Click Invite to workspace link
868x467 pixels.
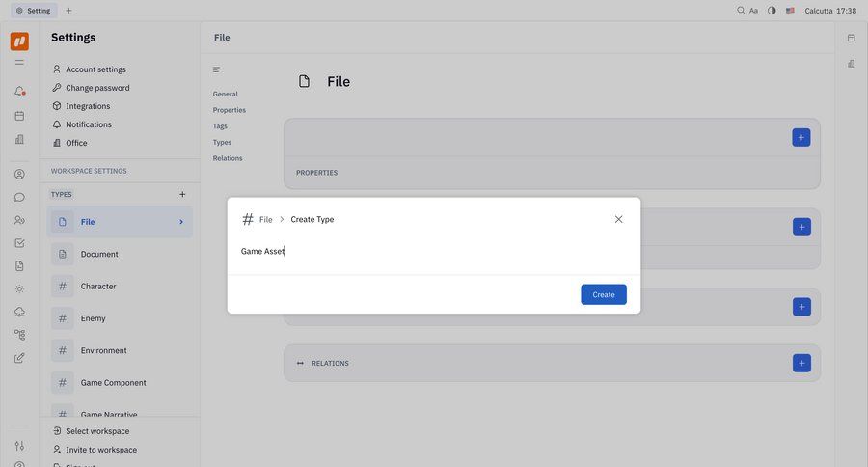tap(101, 450)
